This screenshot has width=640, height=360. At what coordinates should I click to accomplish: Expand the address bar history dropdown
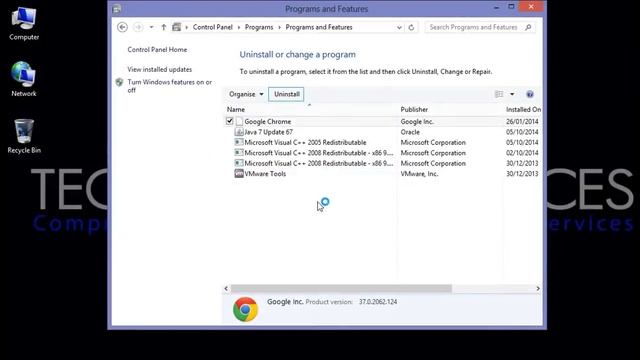(x=399, y=27)
